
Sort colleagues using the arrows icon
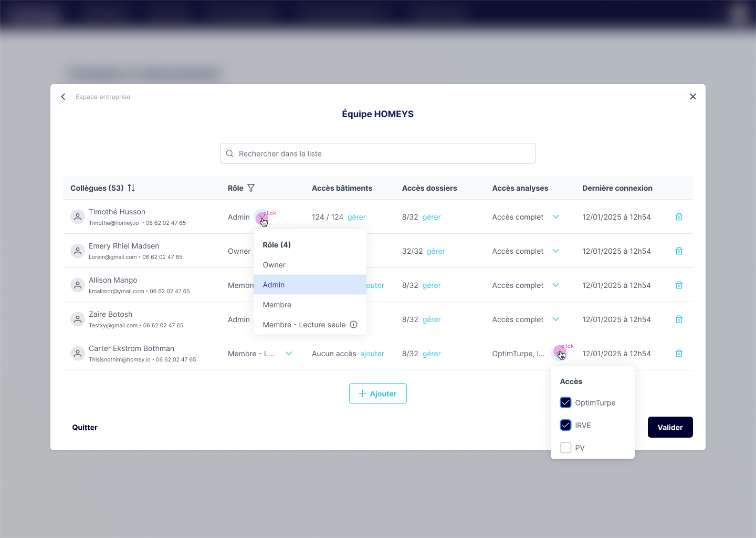click(131, 188)
